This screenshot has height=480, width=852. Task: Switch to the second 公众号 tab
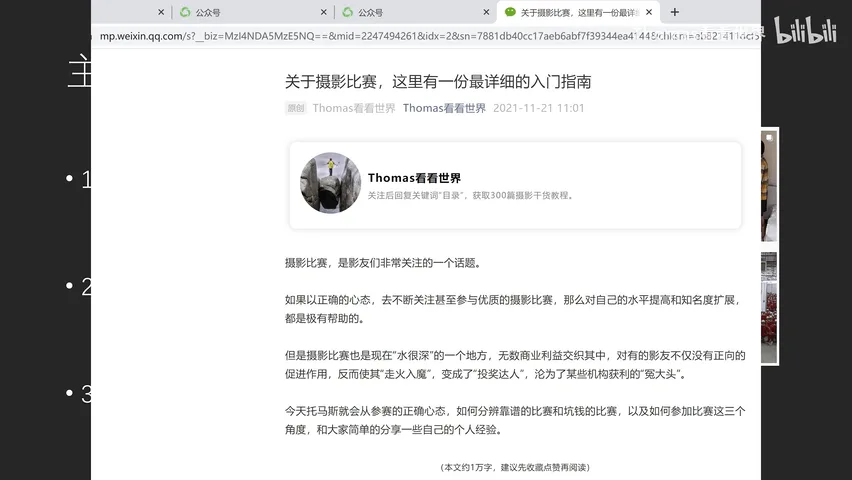tap(416, 12)
